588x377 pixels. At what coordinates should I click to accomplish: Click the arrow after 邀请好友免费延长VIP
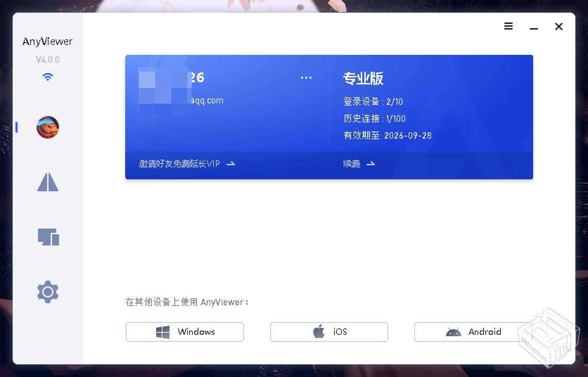(x=231, y=164)
